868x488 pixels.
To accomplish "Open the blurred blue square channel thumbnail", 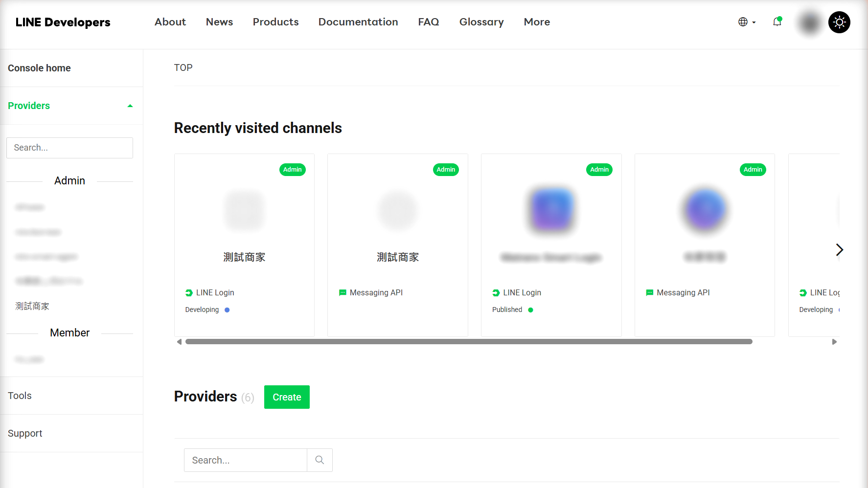I will click(551, 210).
